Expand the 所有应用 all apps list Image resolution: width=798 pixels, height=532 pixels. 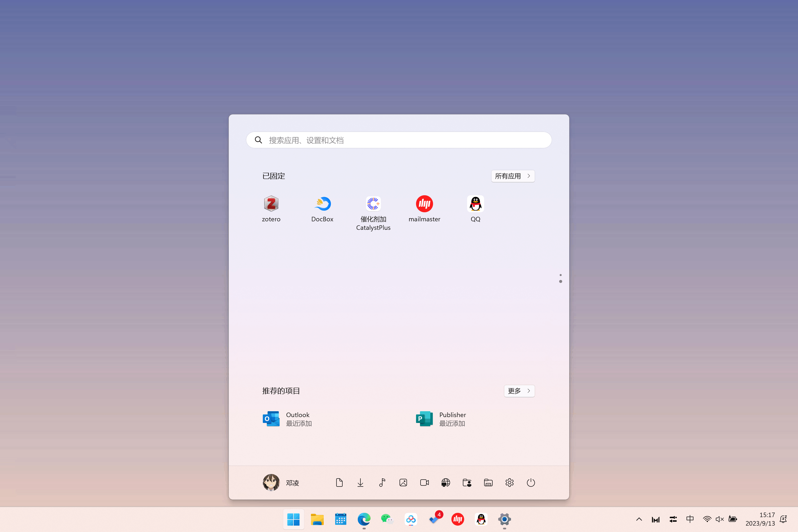point(513,176)
